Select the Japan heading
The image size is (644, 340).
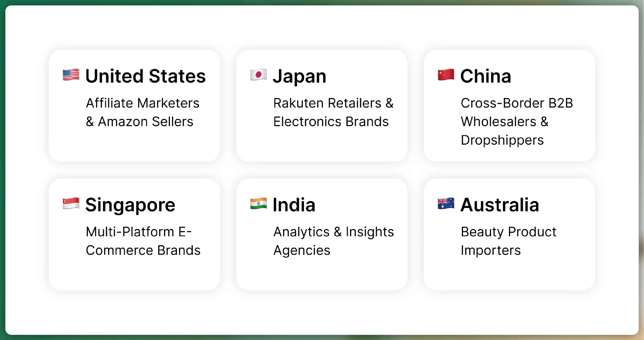coord(300,76)
